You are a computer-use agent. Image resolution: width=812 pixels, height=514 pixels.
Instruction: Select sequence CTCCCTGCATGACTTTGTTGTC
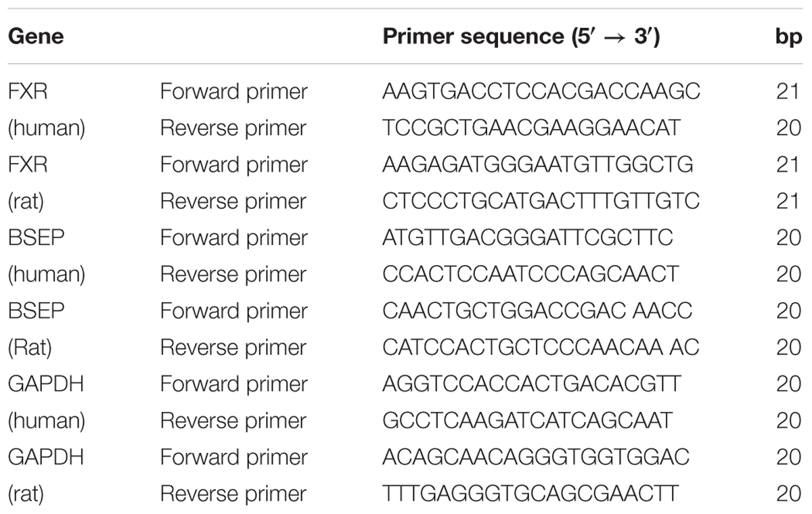point(541,201)
